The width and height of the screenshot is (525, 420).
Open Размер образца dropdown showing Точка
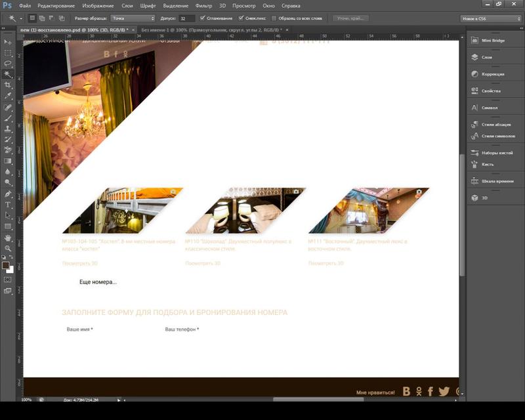[x=133, y=18]
